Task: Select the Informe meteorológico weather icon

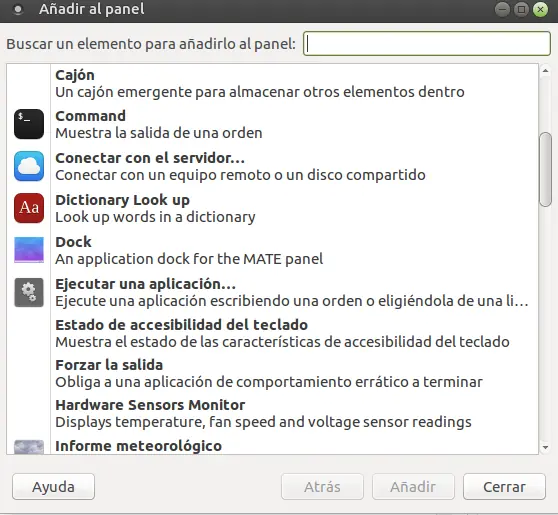Action: tap(29, 447)
